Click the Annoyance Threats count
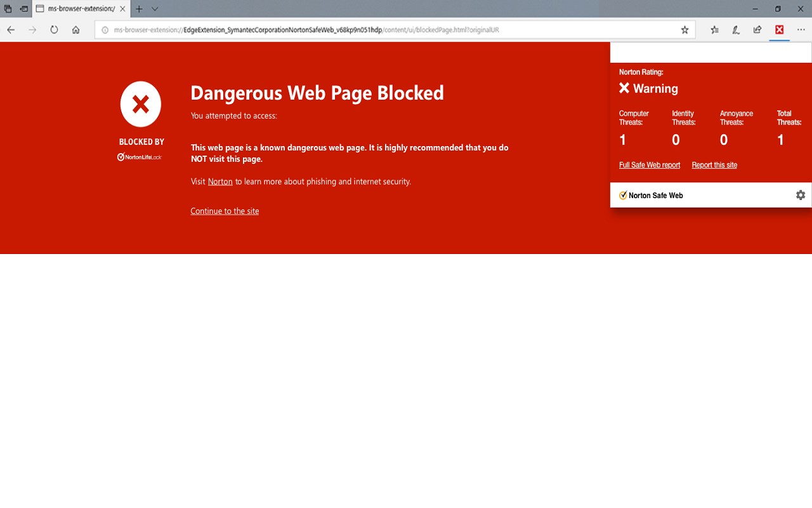 pos(724,140)
